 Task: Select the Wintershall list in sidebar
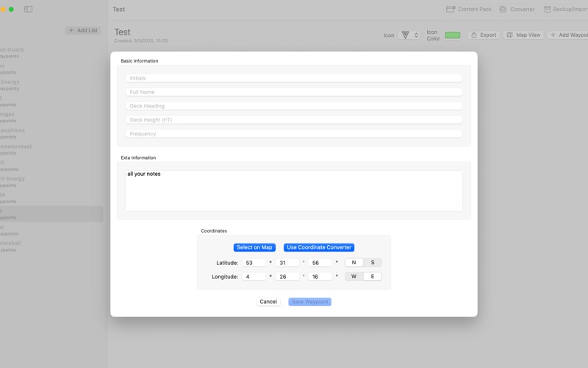click(x=51, y=247)
